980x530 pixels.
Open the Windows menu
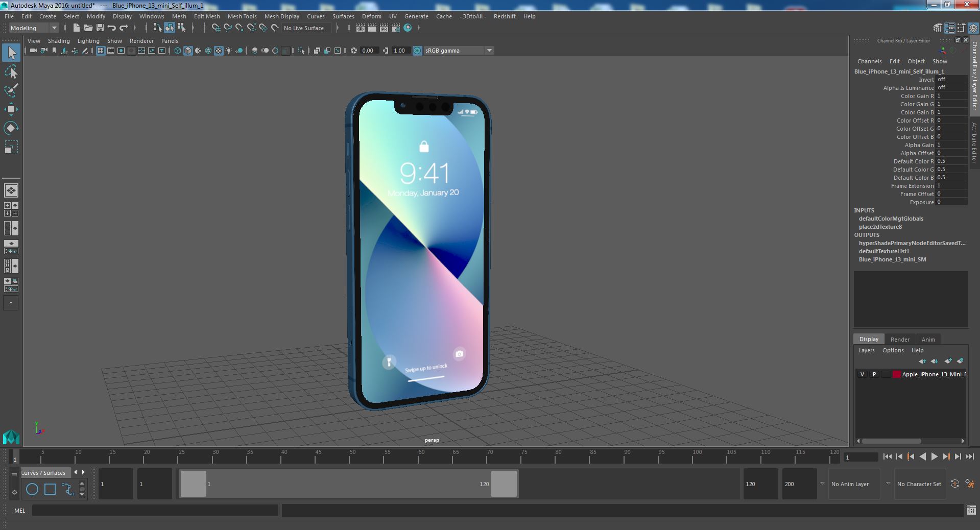152,16
